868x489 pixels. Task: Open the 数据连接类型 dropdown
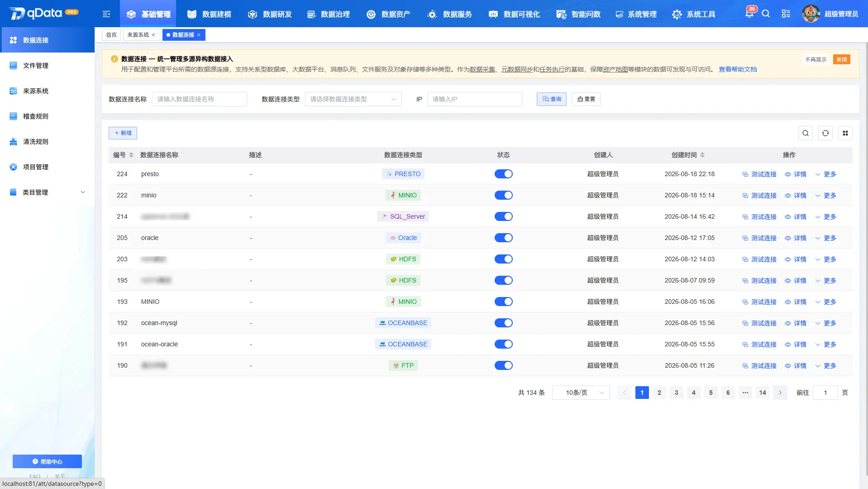[x=353, y=99]
